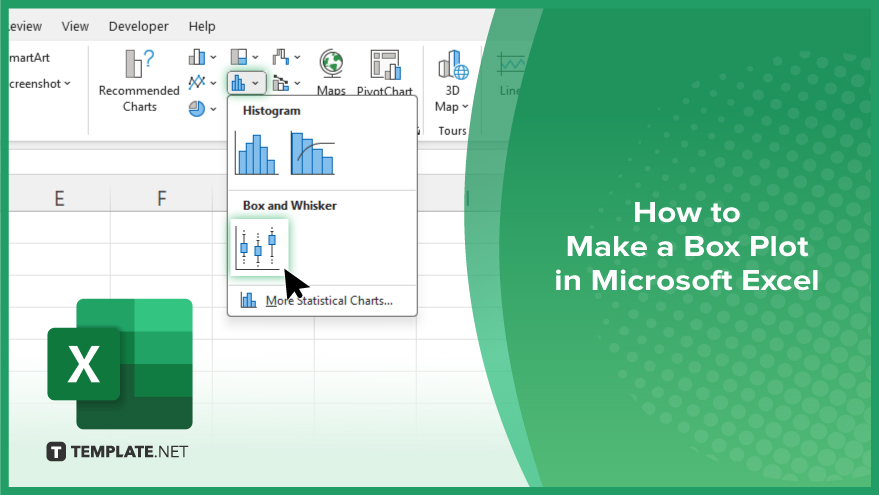Expand the Column or Bar Chart dropdown arrow
879x495 pixels.
[x=213, y=57]
